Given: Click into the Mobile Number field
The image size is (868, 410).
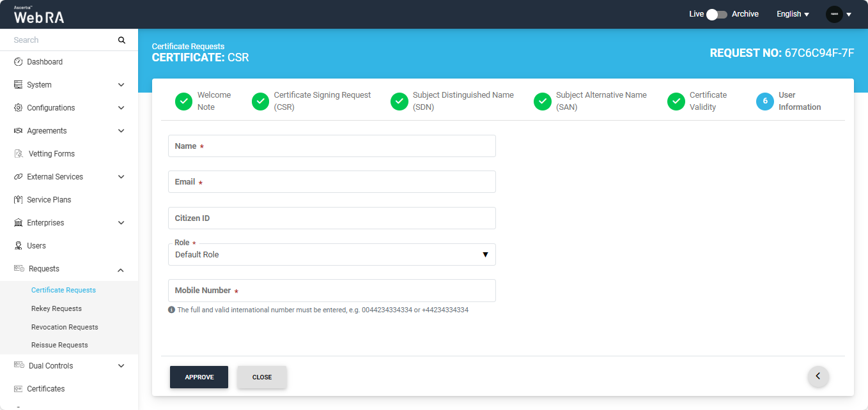Looking at the screenshot, I should (331, 291).
